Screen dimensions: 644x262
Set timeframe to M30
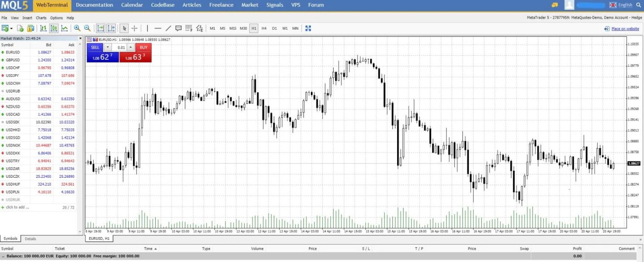coord(243,28)
